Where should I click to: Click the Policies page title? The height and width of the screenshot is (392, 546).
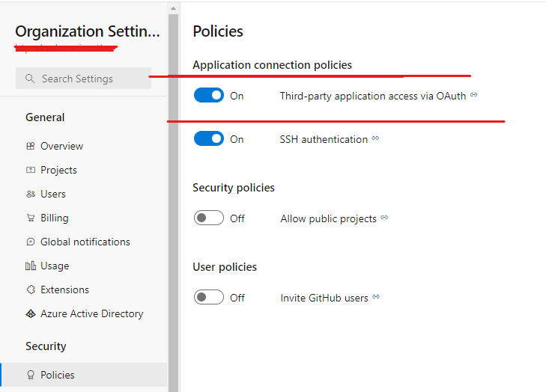(x=218, y=31)
